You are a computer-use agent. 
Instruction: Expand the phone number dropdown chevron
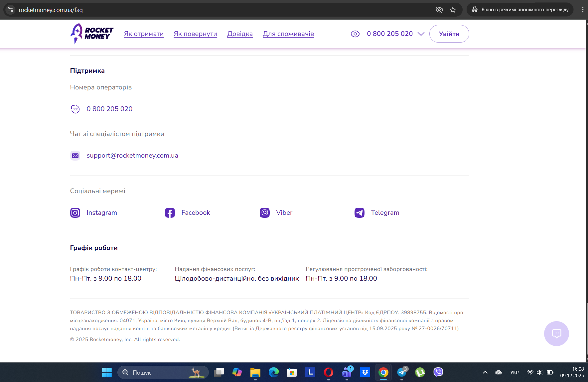coord(421,34)
